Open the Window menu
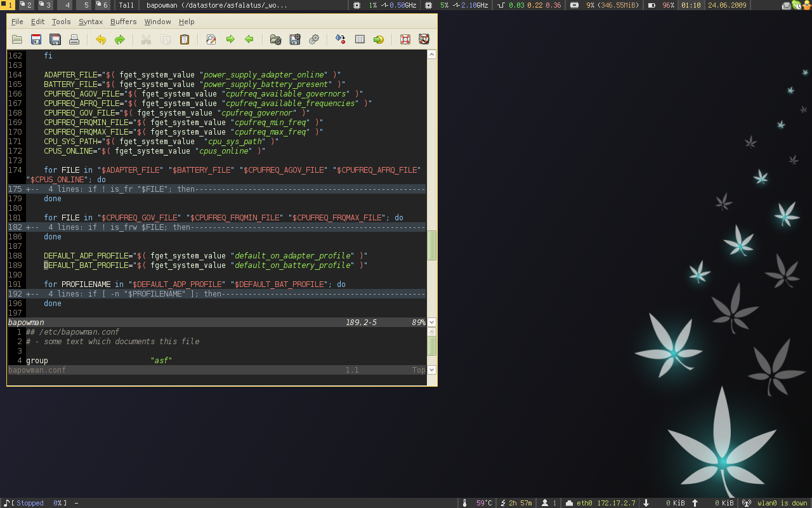The width and height of the screenshot is (812, 508). tap(157, 22)
